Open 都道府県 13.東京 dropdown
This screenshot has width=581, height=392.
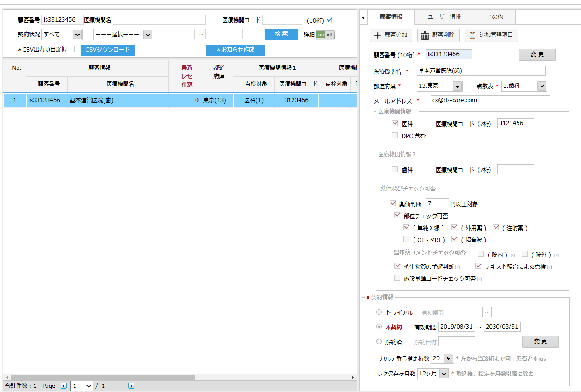click(439, 86)
